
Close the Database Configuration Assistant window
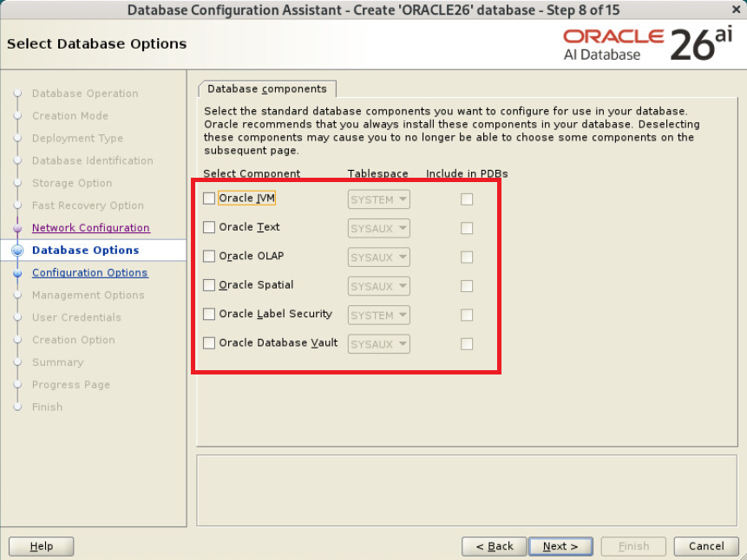736,9
